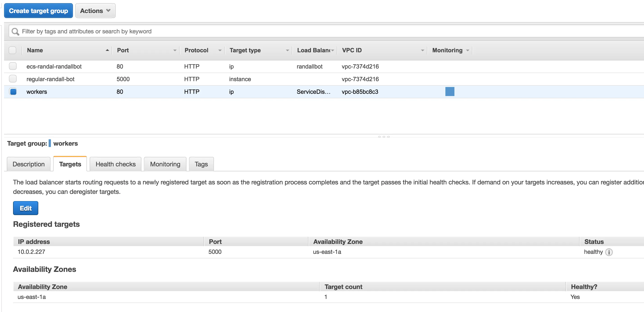Check the ecs-randal-randallbot row checkbox
Screen dimensions: 644x312
click(x=13, y=66)
